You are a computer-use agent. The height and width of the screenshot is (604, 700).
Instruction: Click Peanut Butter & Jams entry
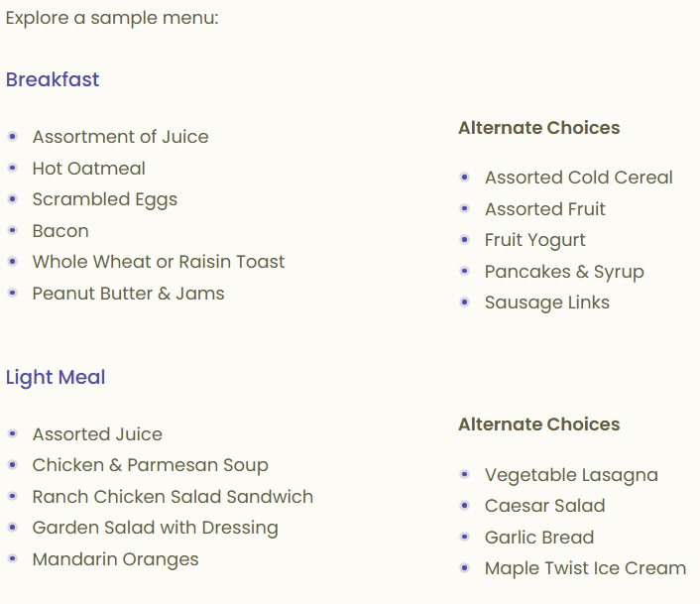click(x=129, y=294)
